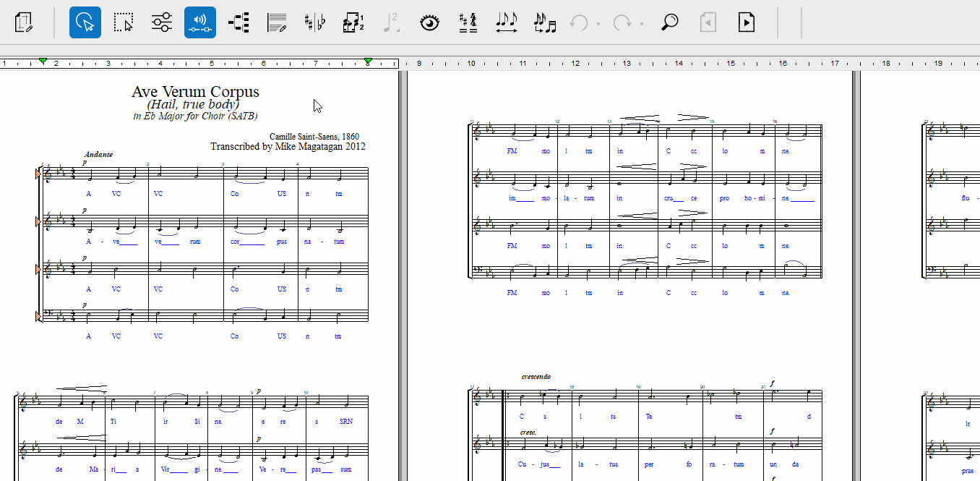Click the note spacing arrow icon

click(x=507, y=22)
